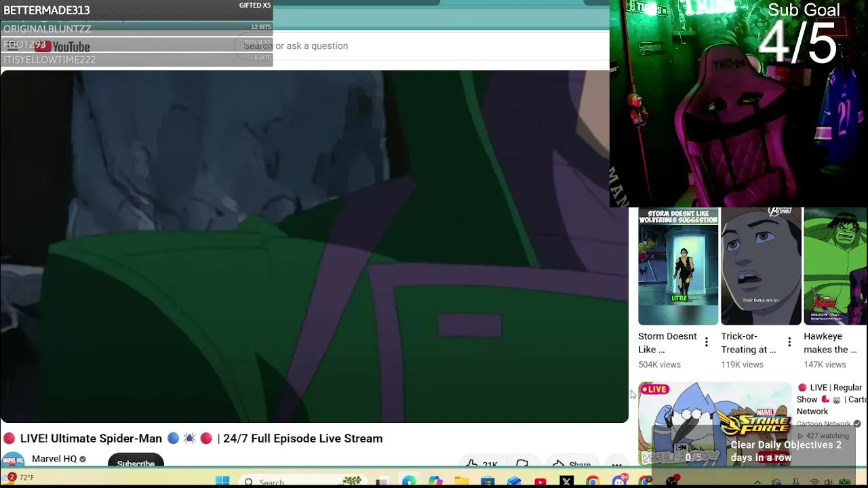Open the YouTube guide hamburger menu

pos(12,46)
